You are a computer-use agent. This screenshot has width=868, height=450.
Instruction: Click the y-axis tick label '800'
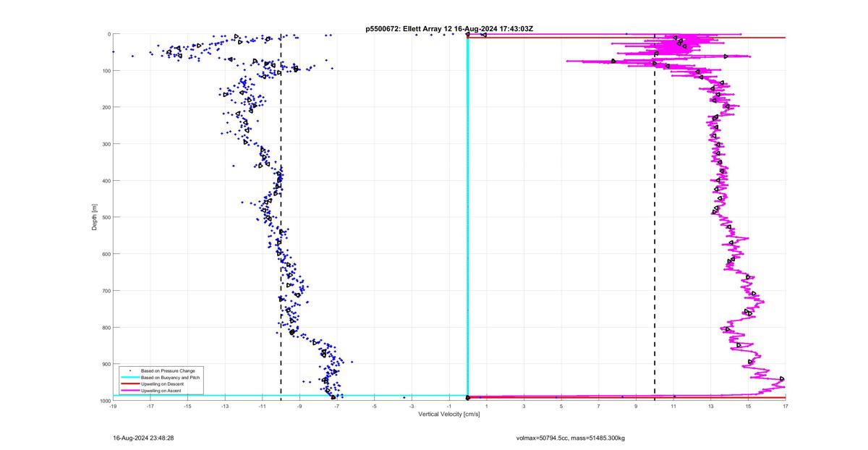click(x=106, y=327)
